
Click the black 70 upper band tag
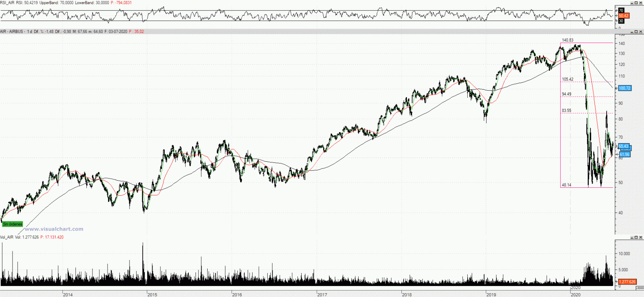[621, 11]
